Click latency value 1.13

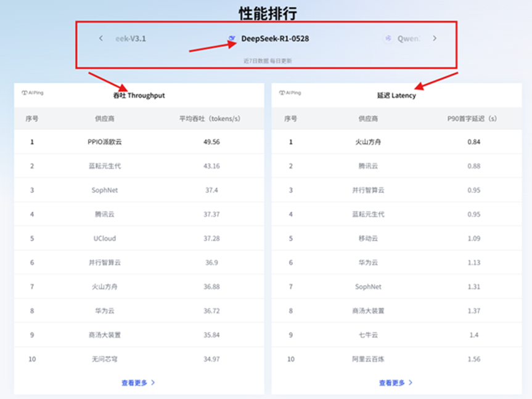coord(473,262)
